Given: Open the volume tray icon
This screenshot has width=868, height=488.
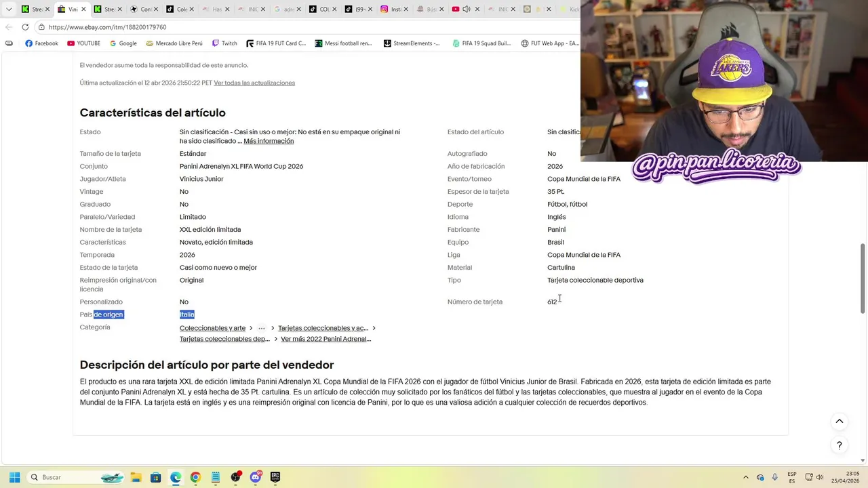Looking at the screenshot, I should 820,477.
